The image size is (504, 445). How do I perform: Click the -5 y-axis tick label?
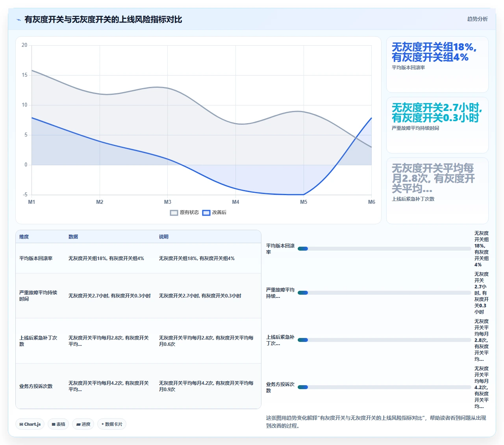pyautogui.click(x=25, y=194)
